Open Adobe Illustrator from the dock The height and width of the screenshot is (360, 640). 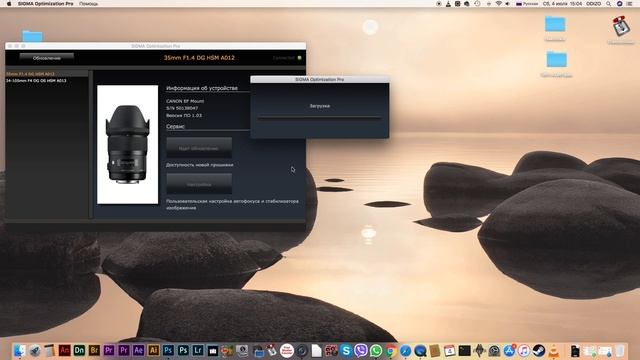pyautogui.click(x=153, y=350)
